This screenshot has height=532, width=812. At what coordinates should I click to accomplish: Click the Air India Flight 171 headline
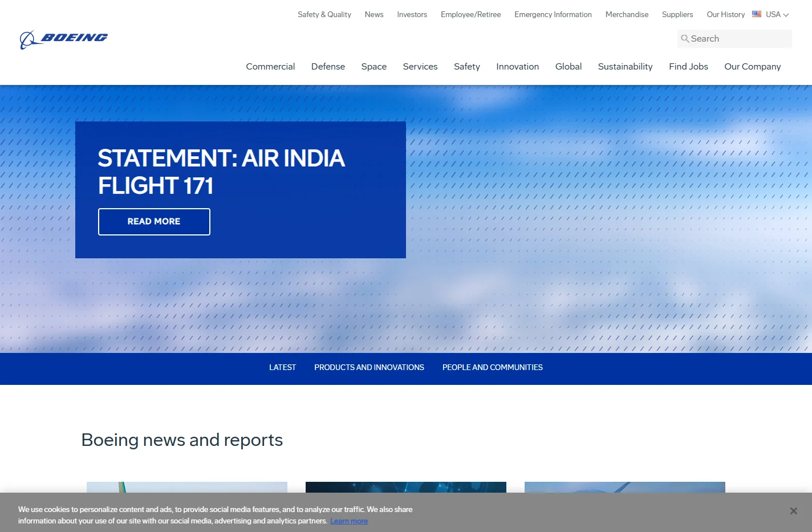point(221,172)
